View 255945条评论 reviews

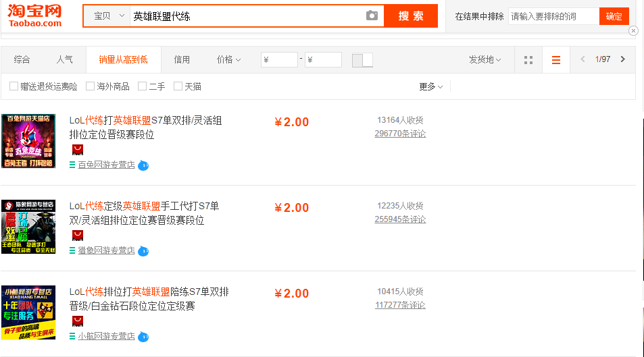point(400,219)
